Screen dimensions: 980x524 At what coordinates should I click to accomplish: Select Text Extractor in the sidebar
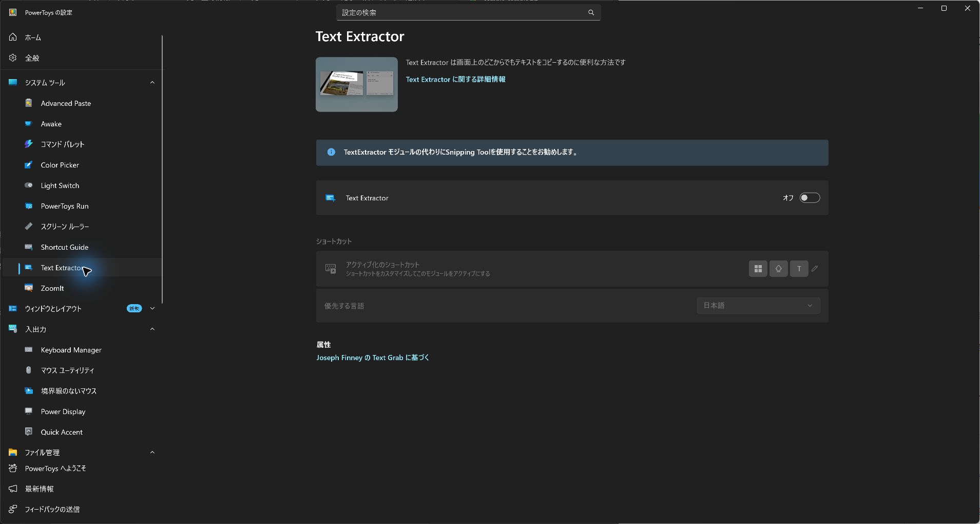pos(81,267)
